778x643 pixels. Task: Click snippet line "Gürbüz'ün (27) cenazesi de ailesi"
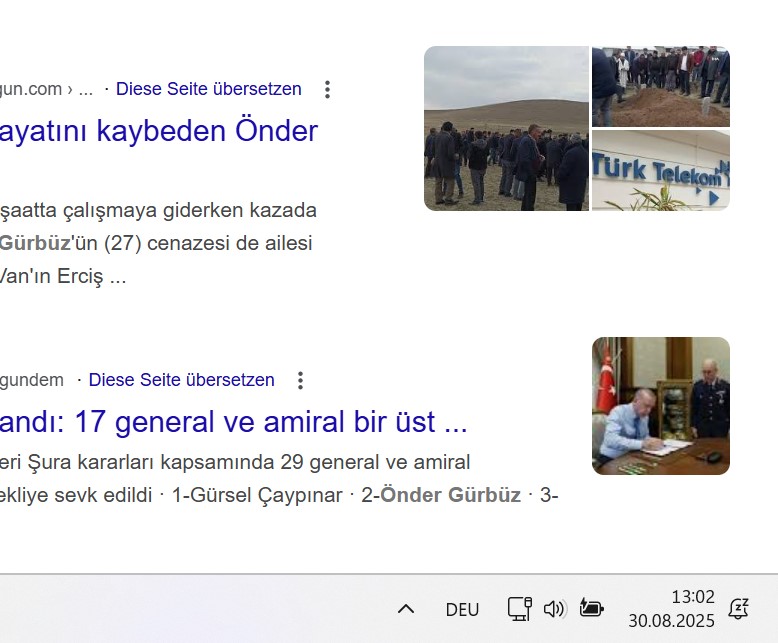156,243
